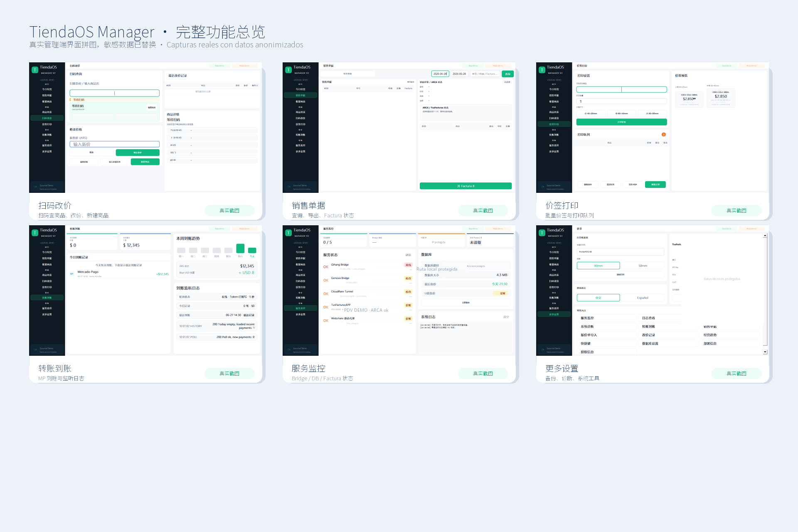This screenshot has width=798, height=532.
Task: Click the COCA COLA $2.850 label preview
Action: (721, 98)
